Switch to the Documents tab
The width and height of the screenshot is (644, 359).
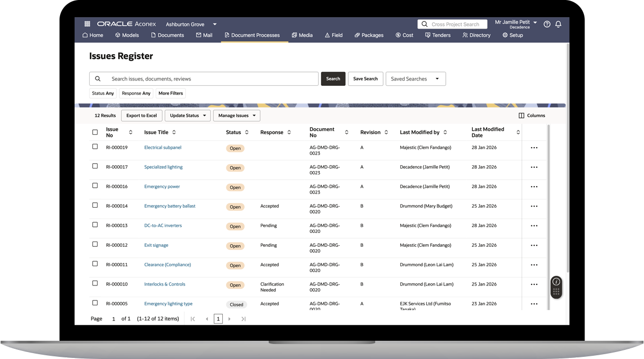167,35
